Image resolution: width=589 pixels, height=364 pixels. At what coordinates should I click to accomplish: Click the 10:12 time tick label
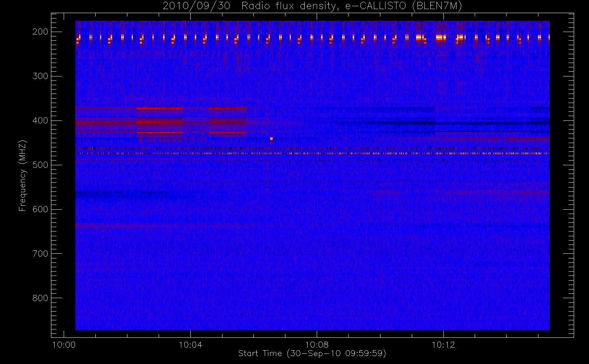tap(443, 345)
